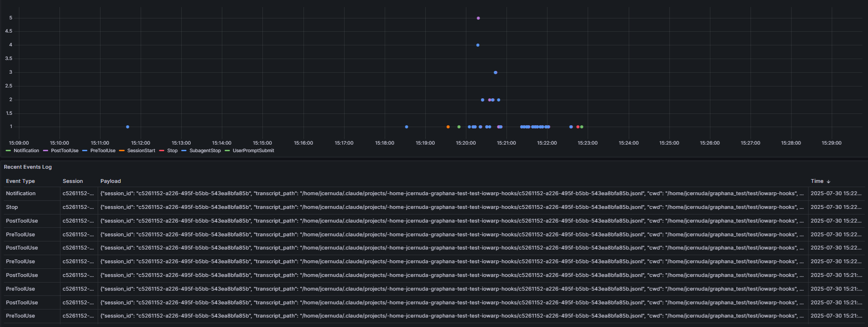Click the orange SessionStart point on the chart
The width and height of the screenshot is (868, 327).
pyautogui.click(x=448, y=127)
